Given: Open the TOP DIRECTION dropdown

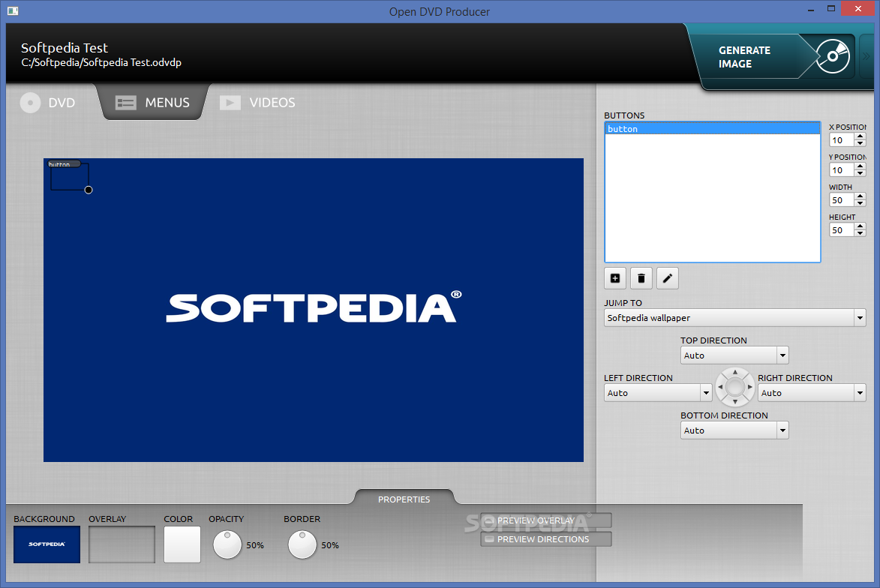Looking at the screenshot, I should pos(734,355).
